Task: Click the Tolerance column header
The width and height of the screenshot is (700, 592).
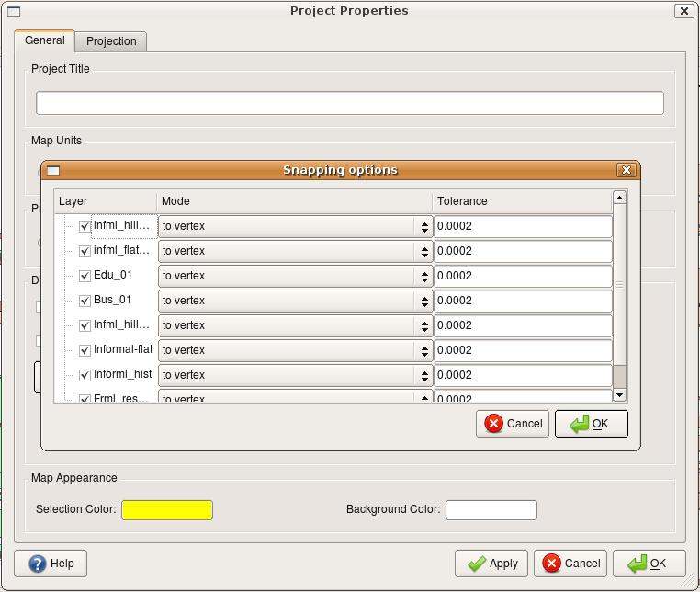Action: [522, 201]
